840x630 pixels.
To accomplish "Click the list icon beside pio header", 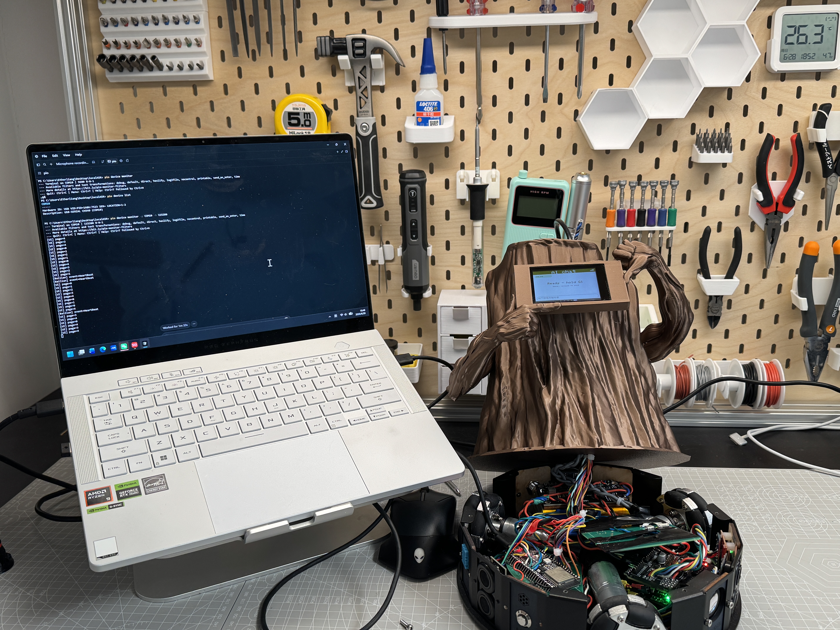I will pos(40,173).
